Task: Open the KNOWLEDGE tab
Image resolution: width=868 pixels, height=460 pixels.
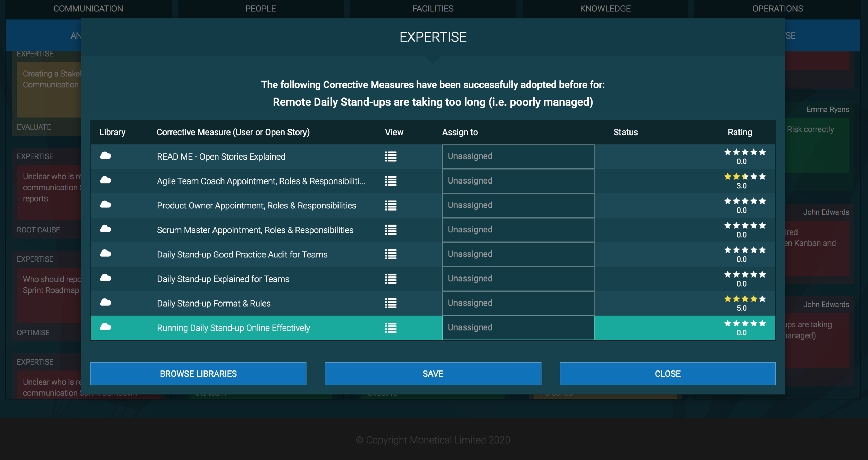Action: tap(605, 9)
